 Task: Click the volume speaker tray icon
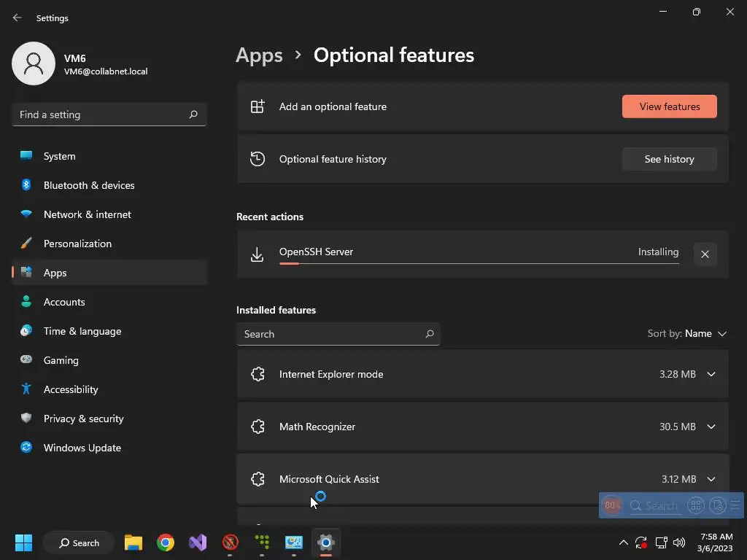pyautogui.click(x=679, y=542)
